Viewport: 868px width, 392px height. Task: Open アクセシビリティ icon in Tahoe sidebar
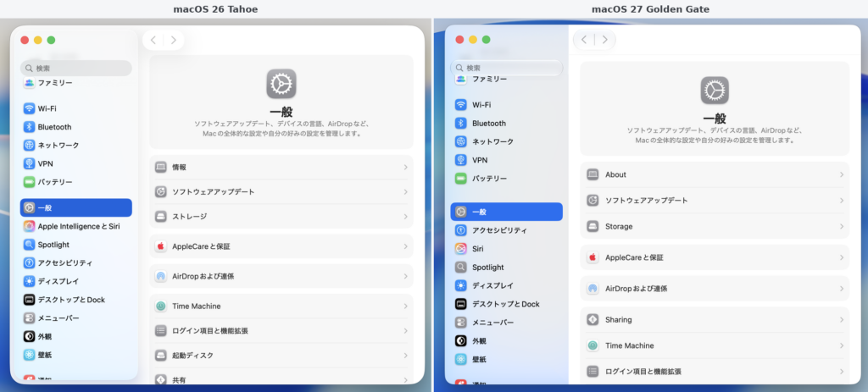click(x=30, y=262)
